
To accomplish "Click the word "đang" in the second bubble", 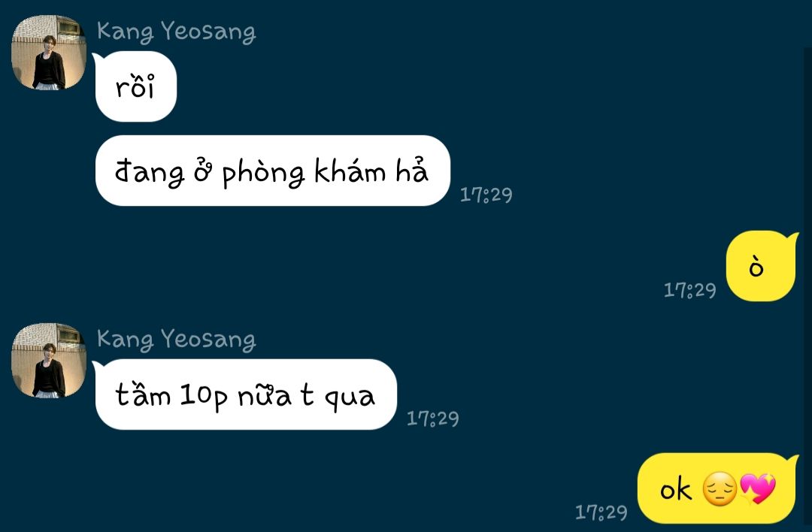I will point(149,173).
